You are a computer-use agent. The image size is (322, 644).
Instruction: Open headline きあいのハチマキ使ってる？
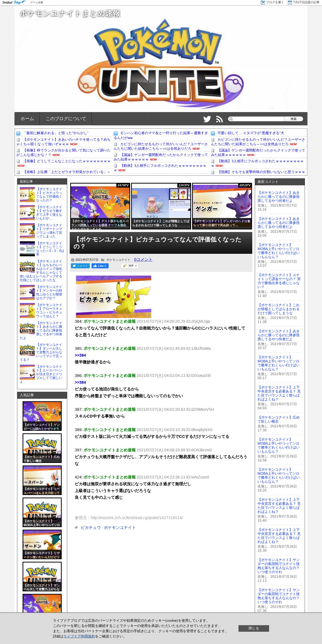tap(63, 142)
